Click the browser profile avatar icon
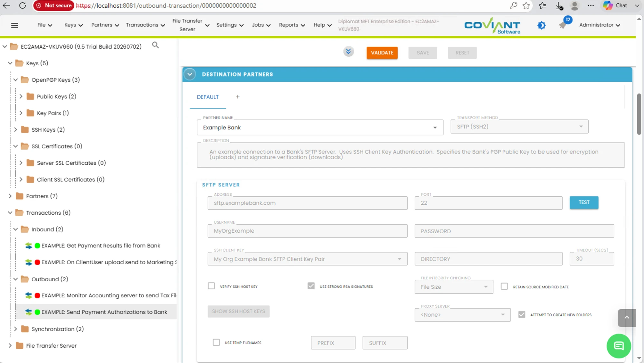The height and width of the screenshot is (363, 644). click(574, 5)
